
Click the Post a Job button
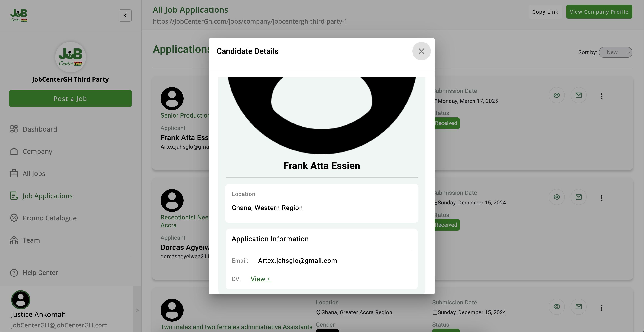(70, 99)
